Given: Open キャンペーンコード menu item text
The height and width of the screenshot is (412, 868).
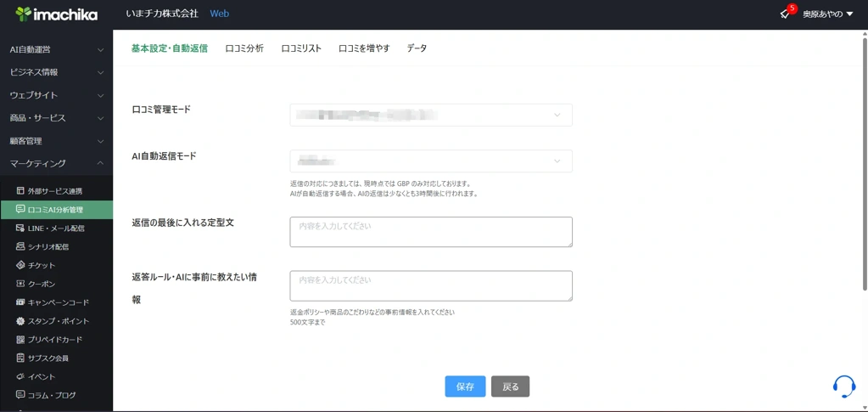Looking at the screenshot, I should click(59, 302).
